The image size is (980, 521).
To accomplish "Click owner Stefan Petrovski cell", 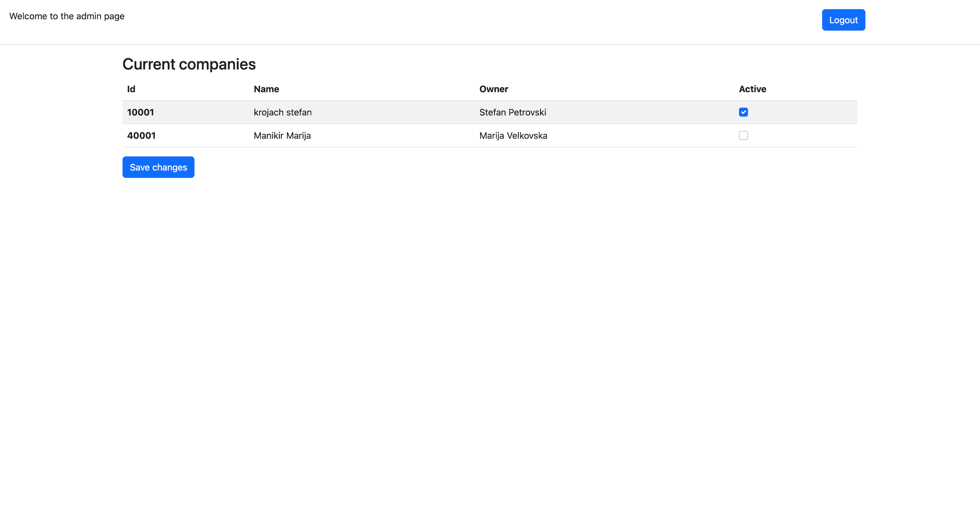I will pyautogui.click(x=512, y=112).
